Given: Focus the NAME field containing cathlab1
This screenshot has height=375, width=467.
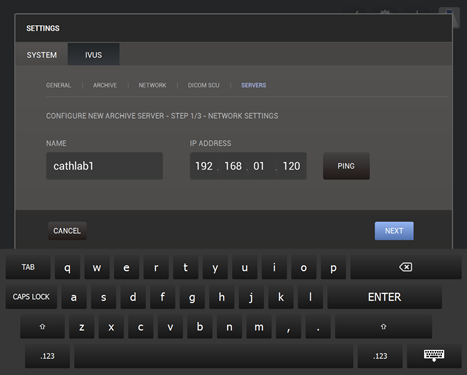Looking at the screenshot, I should (x=104, y=166).
